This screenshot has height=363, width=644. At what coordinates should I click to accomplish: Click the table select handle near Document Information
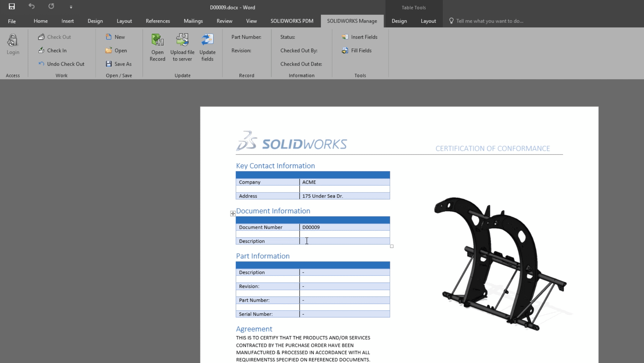232,213
